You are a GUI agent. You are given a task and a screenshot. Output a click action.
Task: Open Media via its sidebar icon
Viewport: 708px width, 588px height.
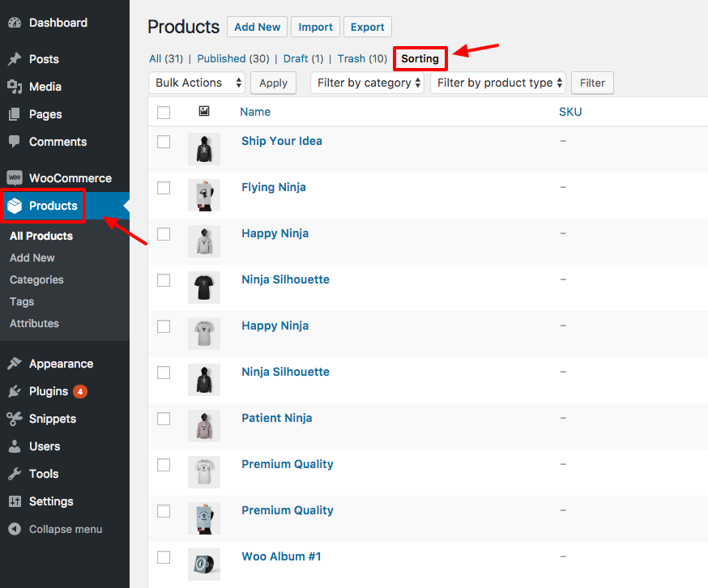14,87
